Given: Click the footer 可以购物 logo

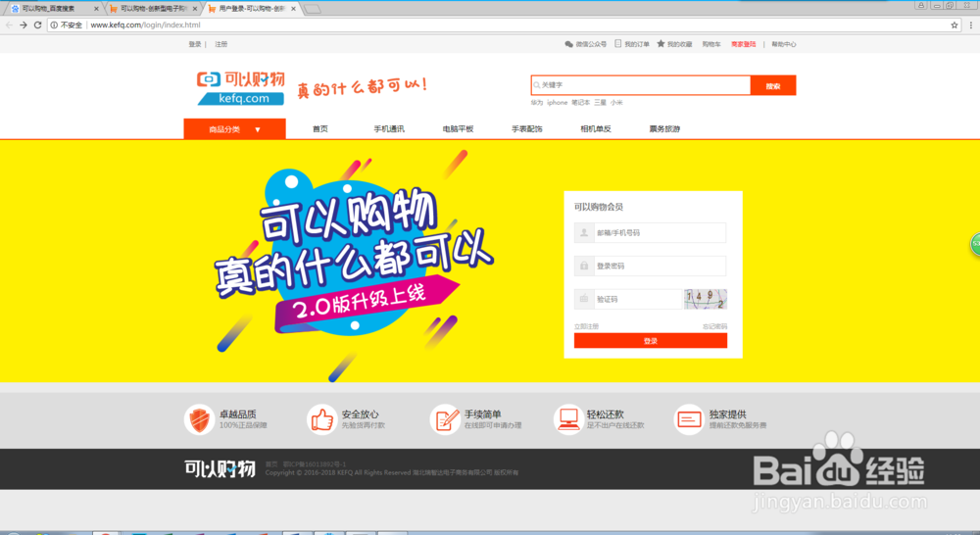Looking at the screenshot, I should [x=220, y=468].
